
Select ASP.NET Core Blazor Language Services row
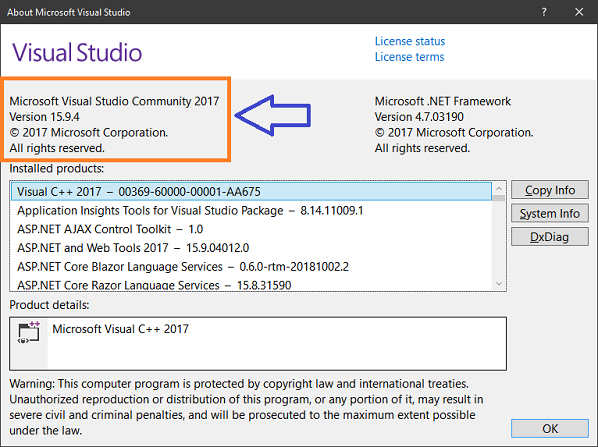coord(251,267)
